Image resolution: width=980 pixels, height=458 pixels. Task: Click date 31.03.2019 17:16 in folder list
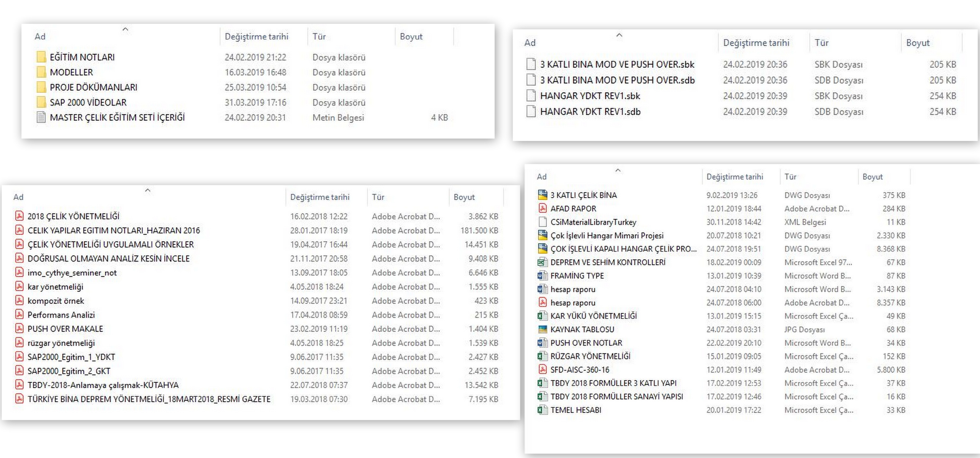[255, 102]
